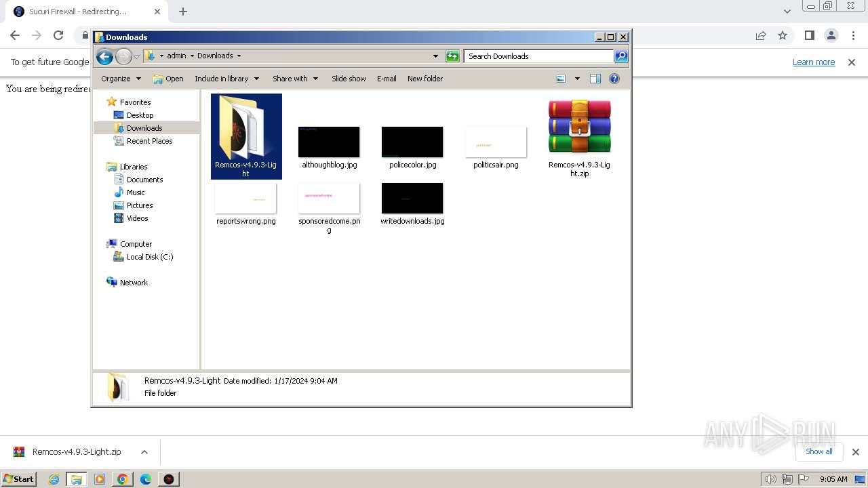Click the Change your view icon
Viewport: 868px width, 488px height.
pos(561,79)
